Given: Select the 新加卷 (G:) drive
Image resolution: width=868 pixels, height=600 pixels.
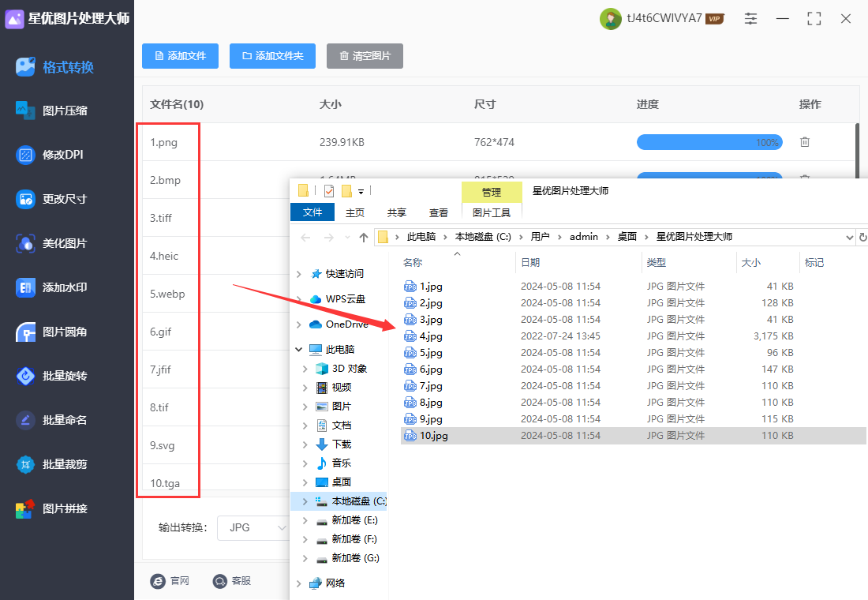Looking at the screenshot, I should tap(354, 558).
